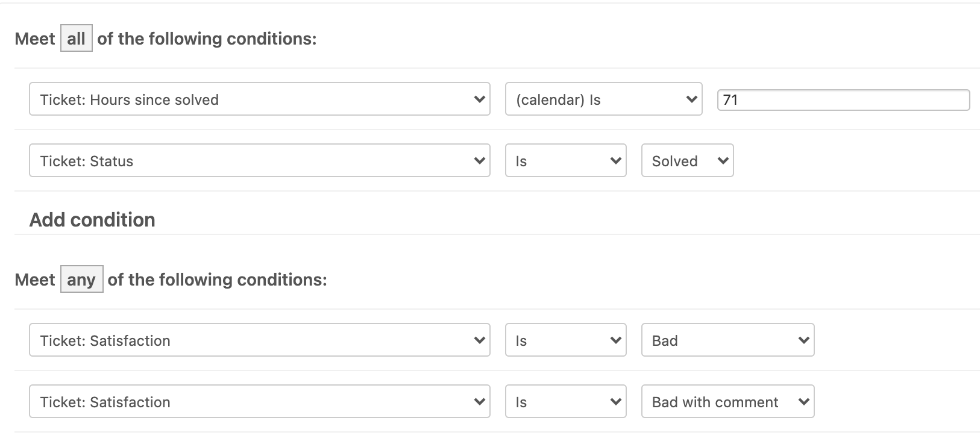This screenshot has height=441, width=980.
Task: Open the 'Bad' satisfaction value dropdown
Action: coord(727,340)
